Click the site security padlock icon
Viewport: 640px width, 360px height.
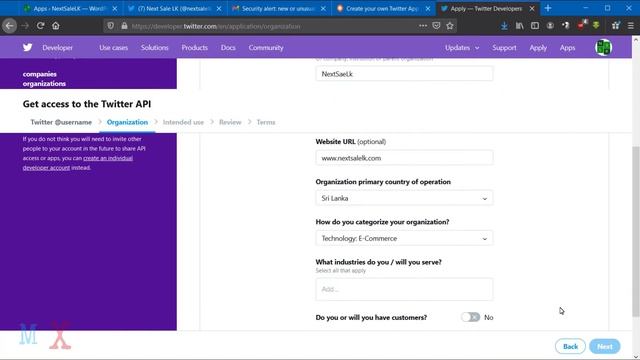[x=124, y=26]
